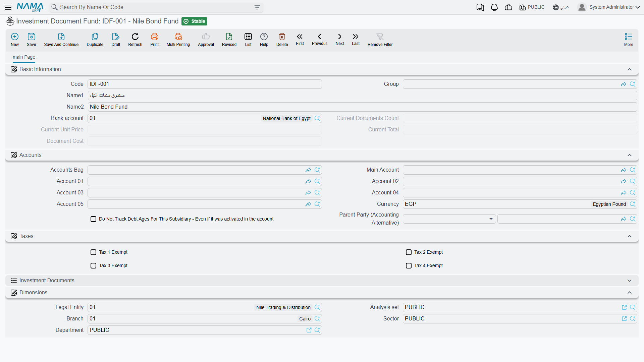This screenshot has height=362, width=644.
Task: Click Account 05 lookup search icon
Action: click(x=317, y=204)
